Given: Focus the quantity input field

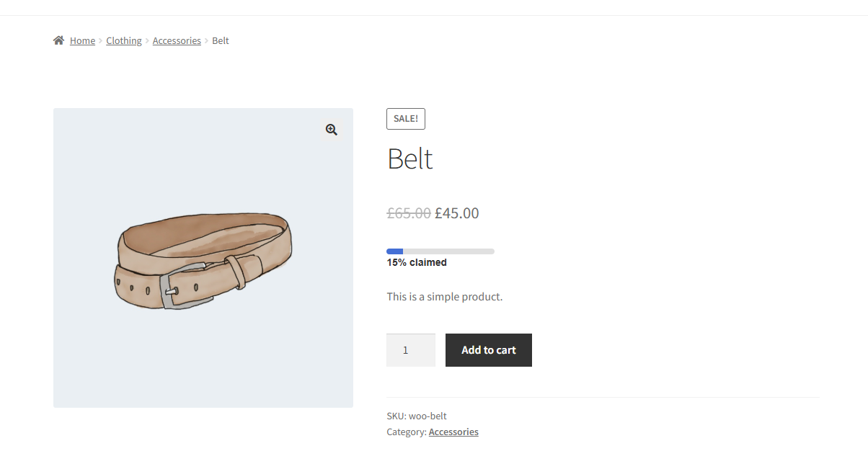Looking at the screenshot, I should (x=411, y=350).
